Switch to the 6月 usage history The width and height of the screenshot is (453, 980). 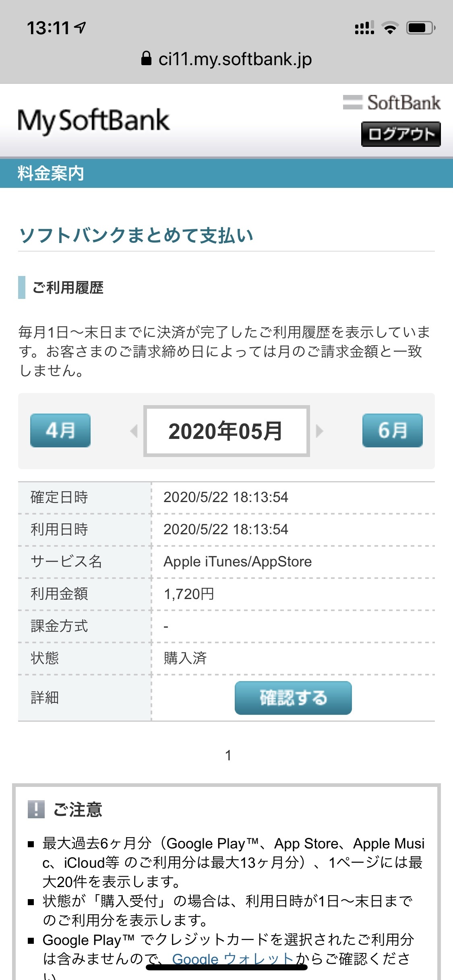393,430
